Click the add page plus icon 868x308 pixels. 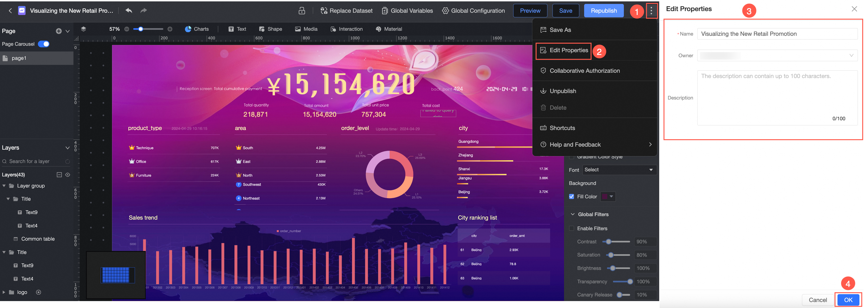[x=59, y=31]
